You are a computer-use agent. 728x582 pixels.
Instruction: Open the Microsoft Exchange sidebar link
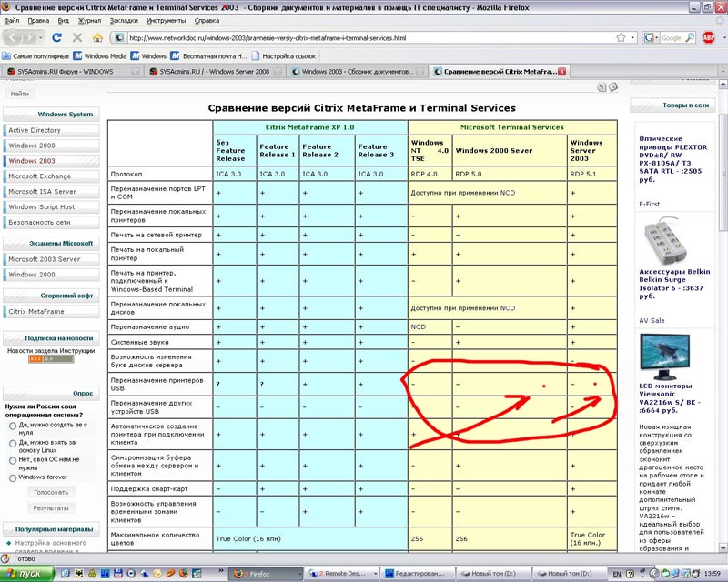point(51,176)
